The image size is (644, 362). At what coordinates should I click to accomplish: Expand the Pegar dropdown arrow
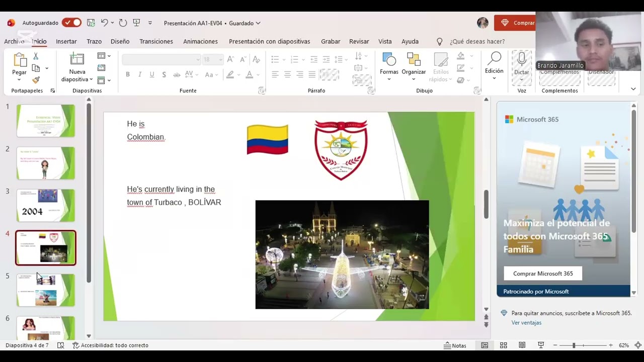point(20,80)
